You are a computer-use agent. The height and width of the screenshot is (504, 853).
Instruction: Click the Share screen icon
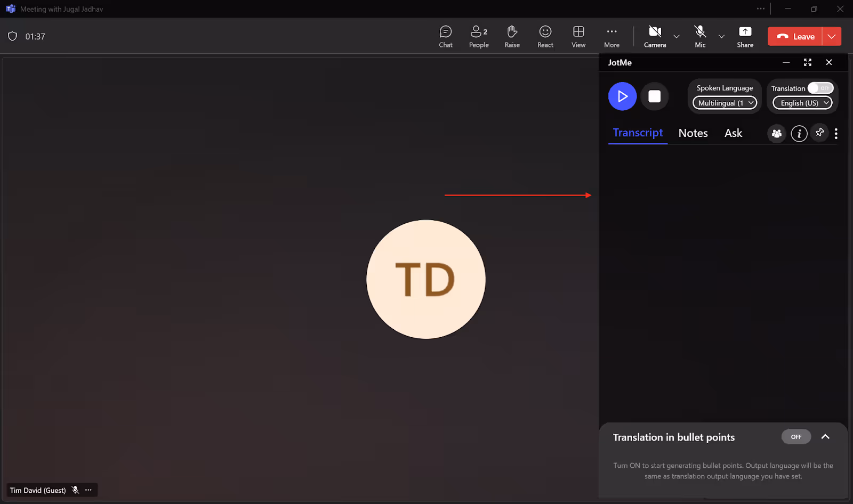click(745, 37)
